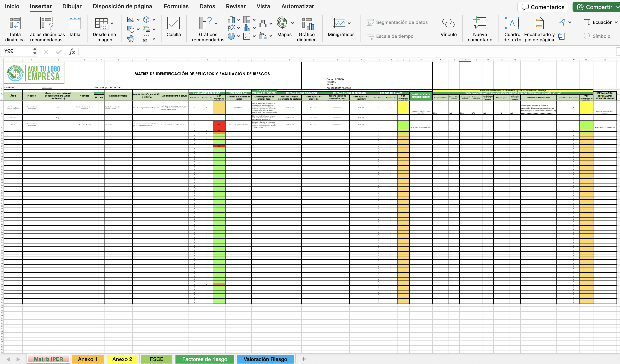Screen dimensions: 620x364
Task: Select the yellow Anexo 2 sheet tab
Action: click(122, 359)
